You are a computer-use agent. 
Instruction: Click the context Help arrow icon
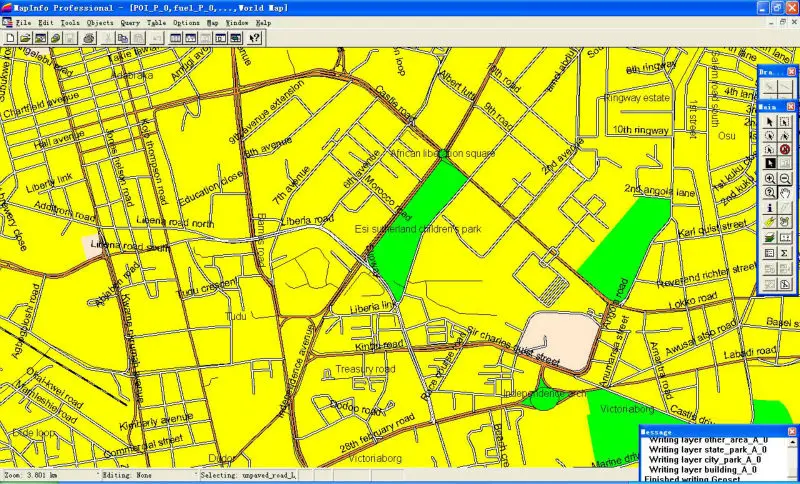[x=254, y=38]
